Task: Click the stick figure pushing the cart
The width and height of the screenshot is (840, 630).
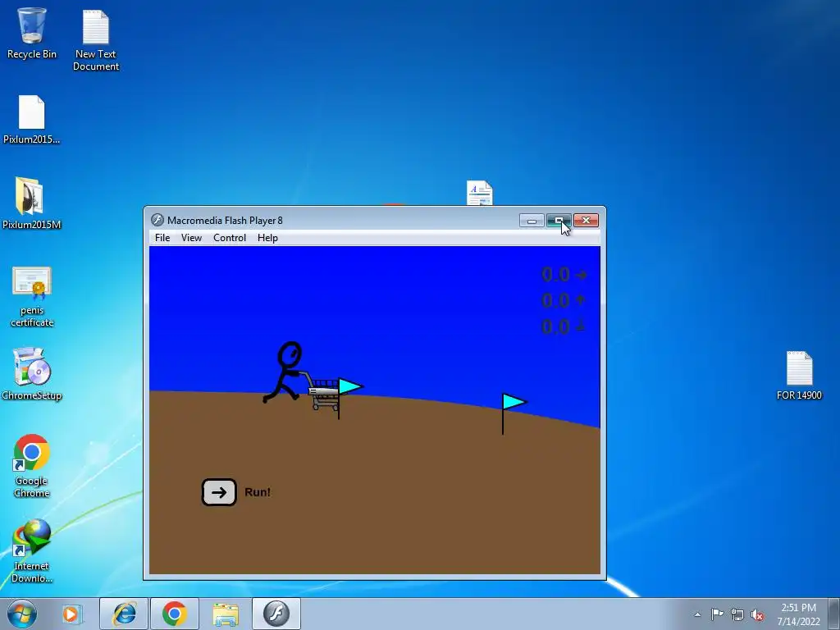Action: tap(284, 372)
